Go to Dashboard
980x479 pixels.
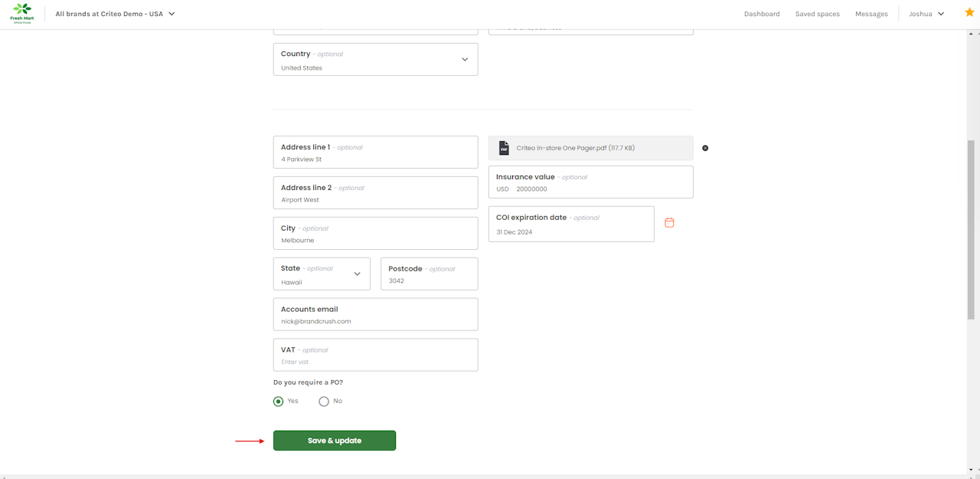tap(762, 14)
